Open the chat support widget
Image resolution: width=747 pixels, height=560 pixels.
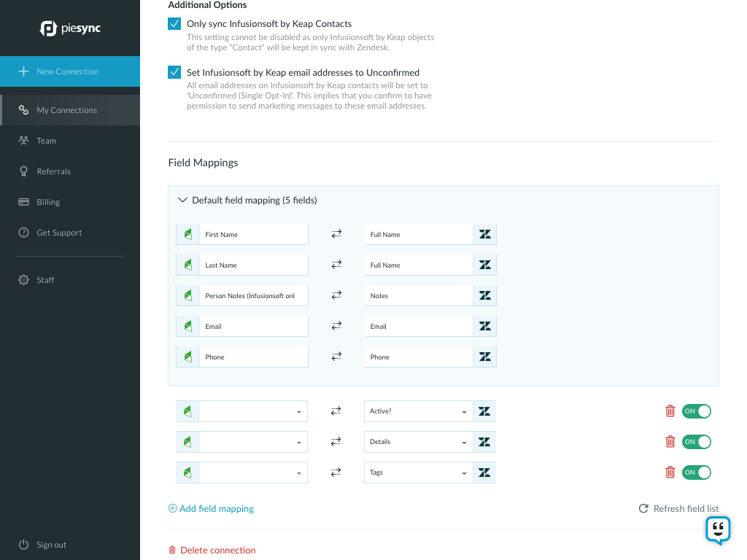(x=718, y=530)
